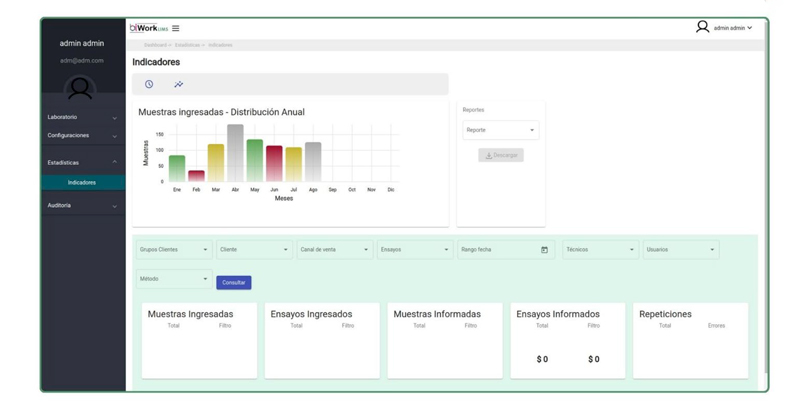Open the admin admin account dropdown
This screenshot has height=409, width=800.
[x=733, y=28]
